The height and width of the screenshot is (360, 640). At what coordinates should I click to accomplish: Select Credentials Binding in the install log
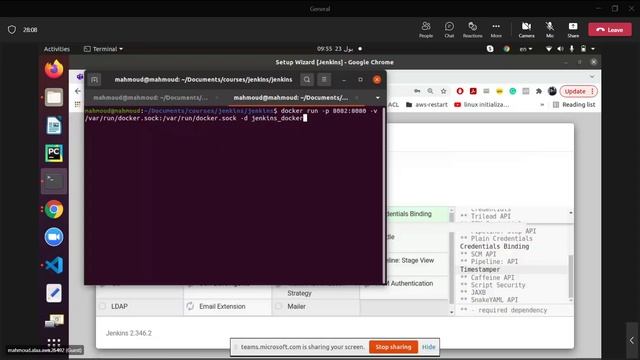pyautogui.click(x=494, y=246)
